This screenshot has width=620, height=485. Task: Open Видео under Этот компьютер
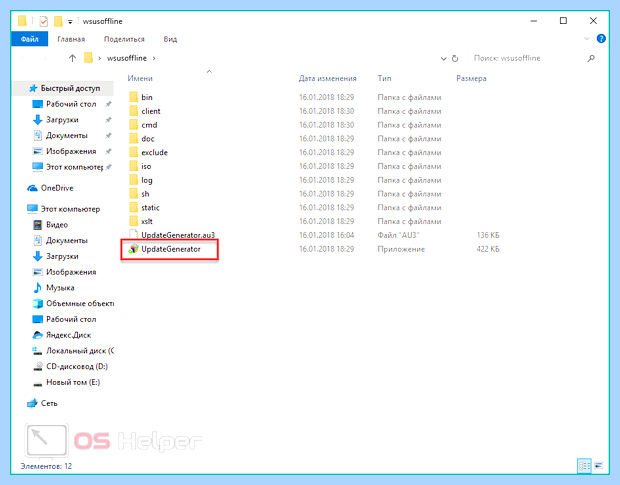coord(50,225)
